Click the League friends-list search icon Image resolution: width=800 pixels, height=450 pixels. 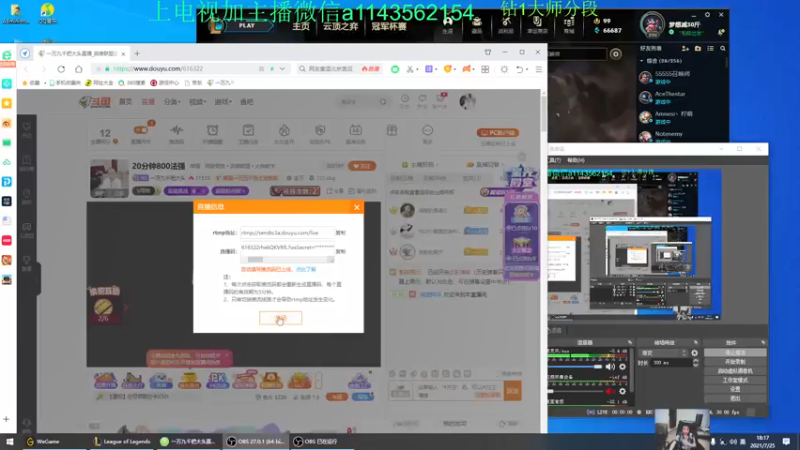[x=722, y=48]
